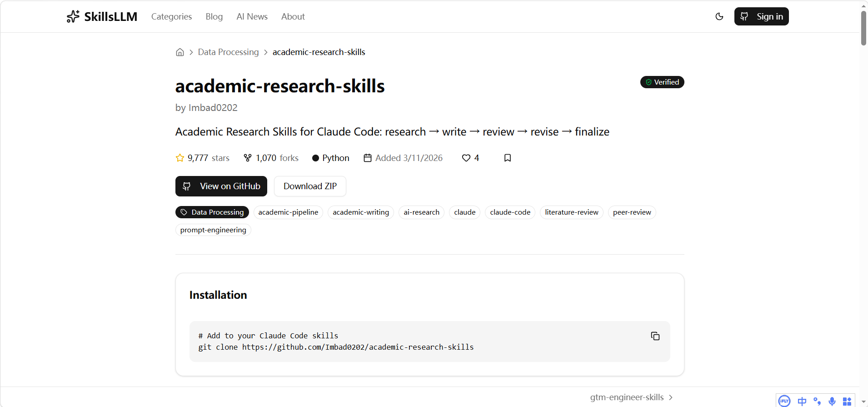Screen dimensions: 868x407
Task: Click the academic-research-skills breadcrumb text
Action: (319, 52)
